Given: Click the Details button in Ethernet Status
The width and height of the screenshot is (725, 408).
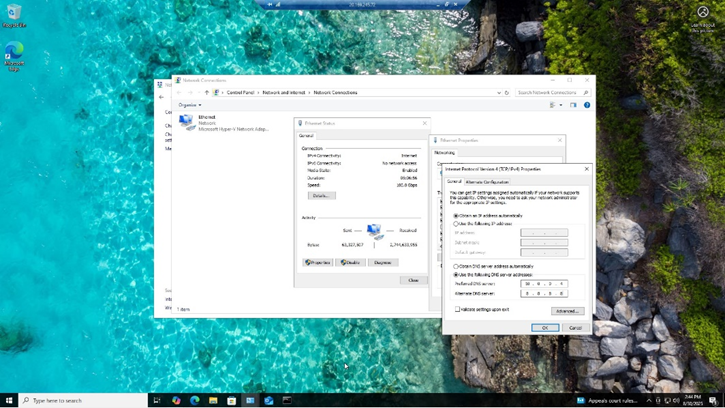Looking at the screenshot, I should (321, 195).
